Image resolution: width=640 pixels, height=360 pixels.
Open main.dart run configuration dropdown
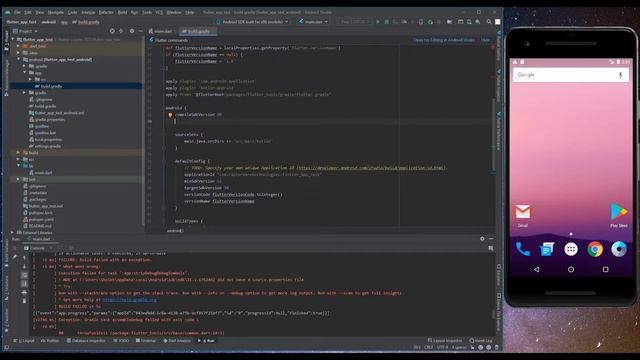click(313, 22)
